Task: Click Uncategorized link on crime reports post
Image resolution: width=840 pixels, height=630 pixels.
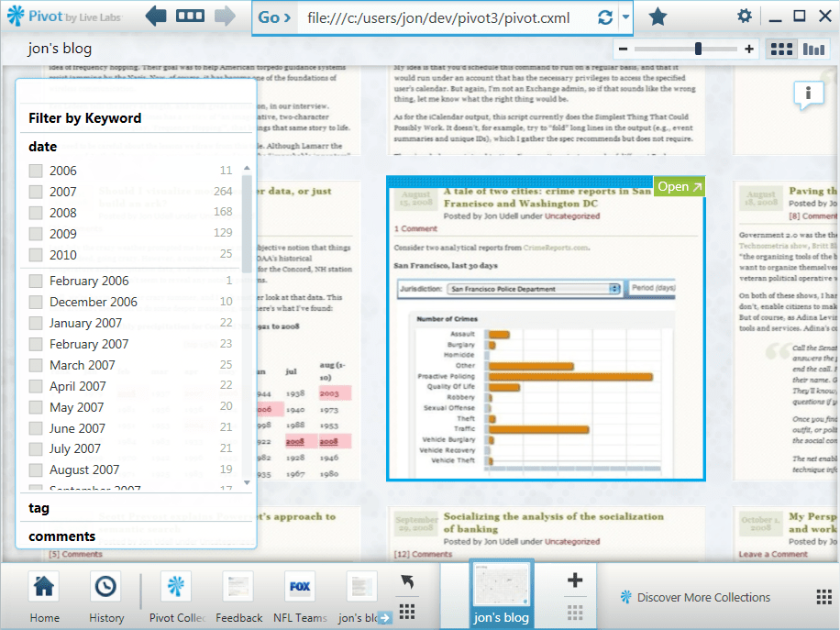Action: [x=572, y=216]
